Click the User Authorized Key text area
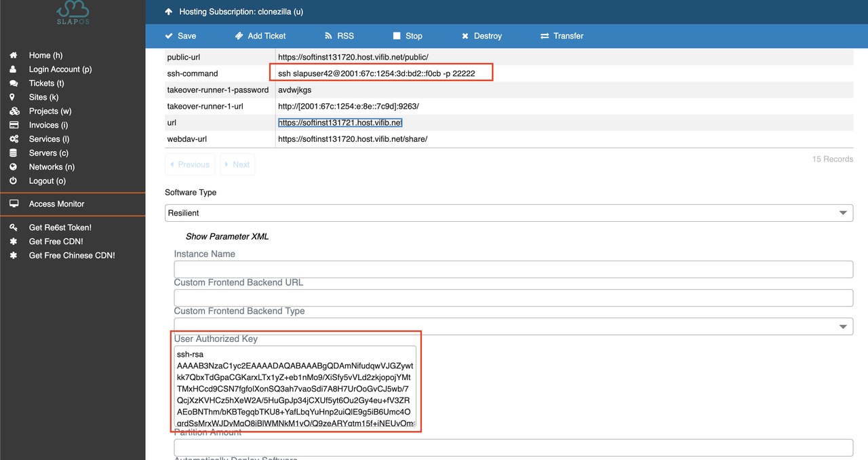Screen dimensions: 868x460 (x=295, y=387)
